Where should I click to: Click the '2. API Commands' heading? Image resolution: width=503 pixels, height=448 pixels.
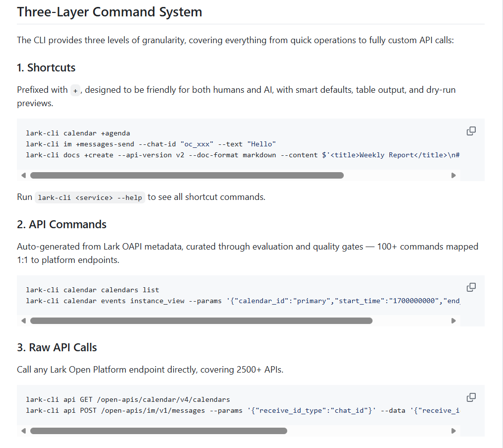62,224
